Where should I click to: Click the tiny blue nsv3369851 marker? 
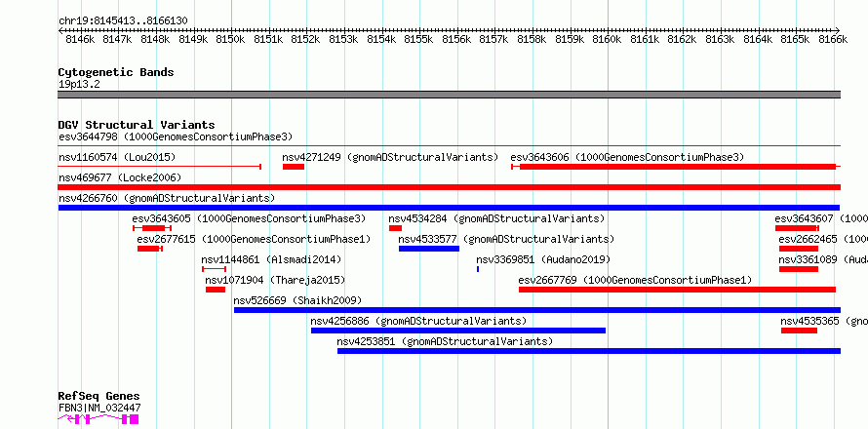(x=478, y=269)
